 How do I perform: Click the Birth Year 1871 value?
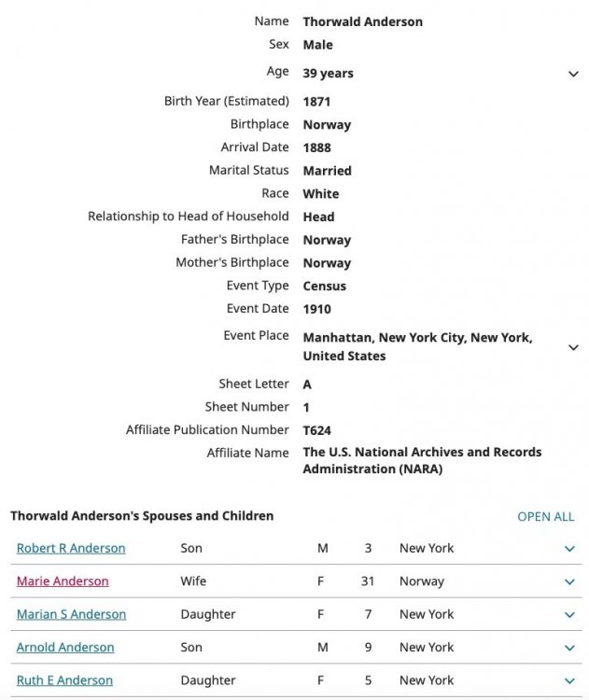tap(316, 101)
